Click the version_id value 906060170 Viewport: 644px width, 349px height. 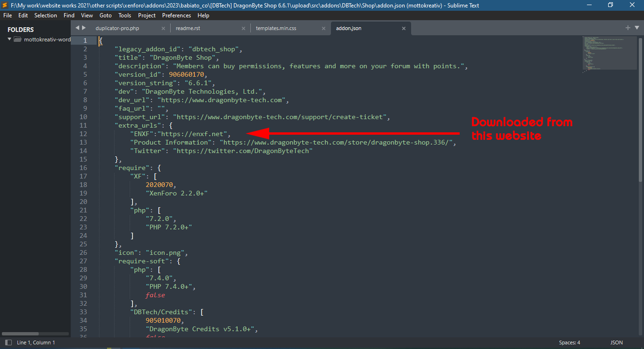186,74
